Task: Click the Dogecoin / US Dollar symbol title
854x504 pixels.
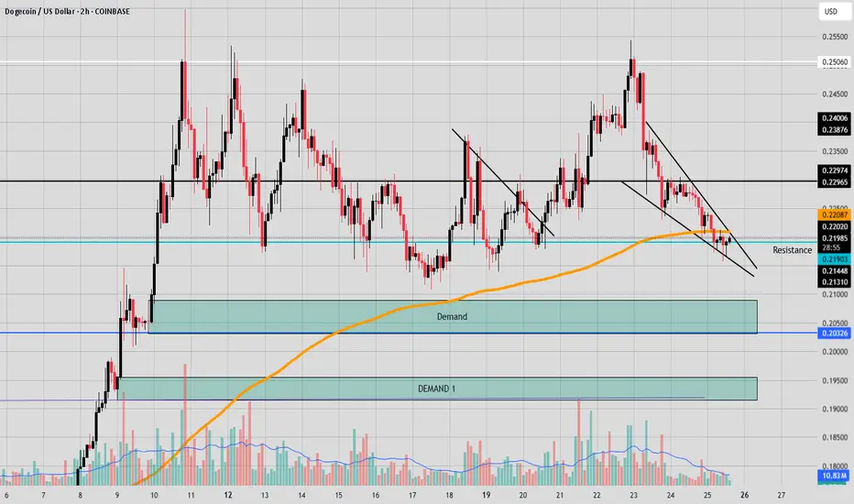Action: pyautogui.click(x=38, y=11)
